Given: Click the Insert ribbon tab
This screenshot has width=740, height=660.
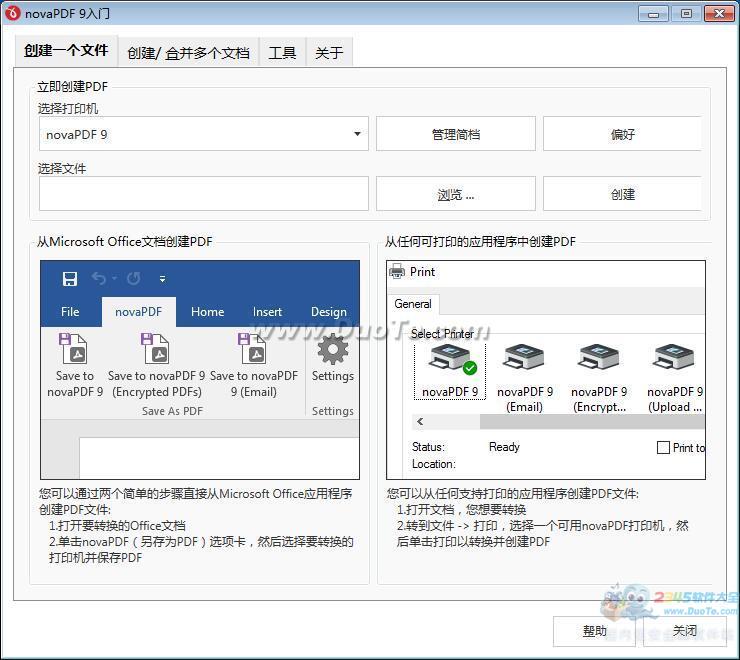Looking at the screenshot, I should click(267, 312).
